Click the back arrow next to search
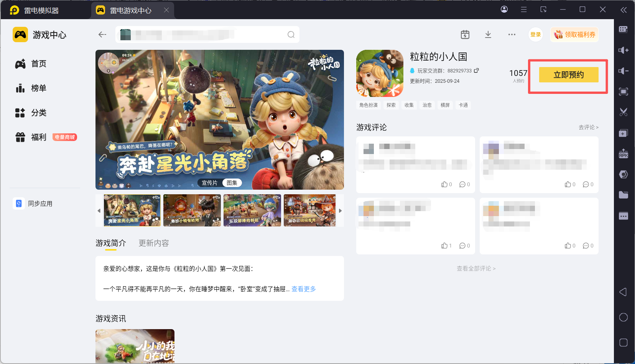 pyautogui.click(x=102, y=34)
